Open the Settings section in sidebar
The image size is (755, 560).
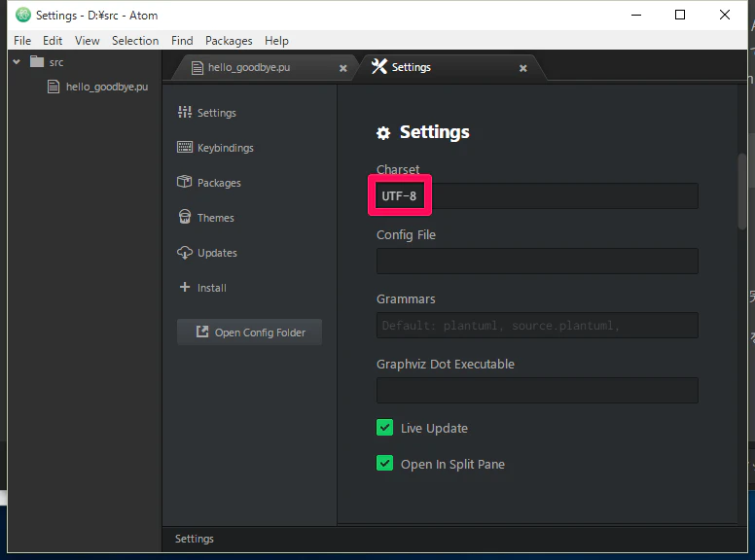point(207,113)
